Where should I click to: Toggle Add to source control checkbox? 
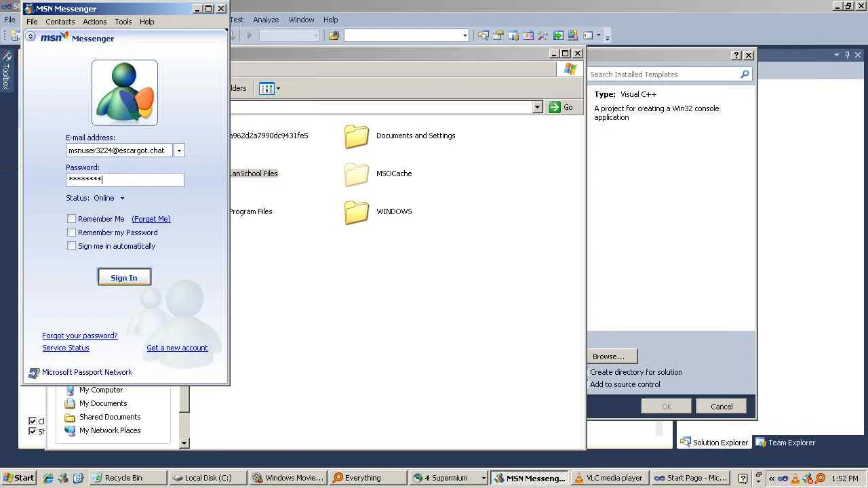pyautogui.click(x=589, y=384)
